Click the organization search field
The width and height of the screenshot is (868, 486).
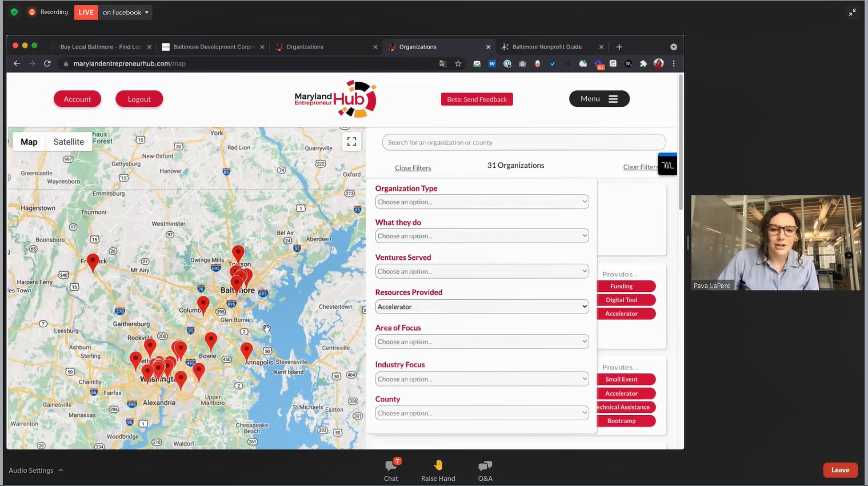click(523, 143)
